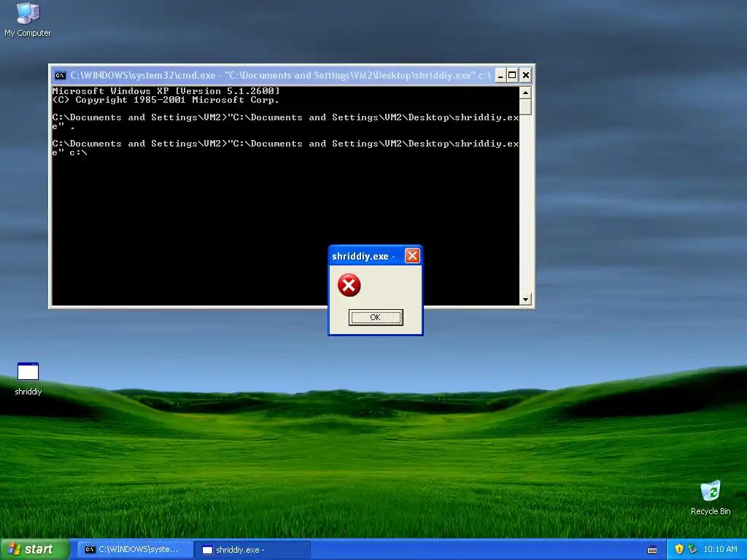Switch to cmd.exe taskbar button
Viewport: 747px width, 560px height.
point(135,550)
